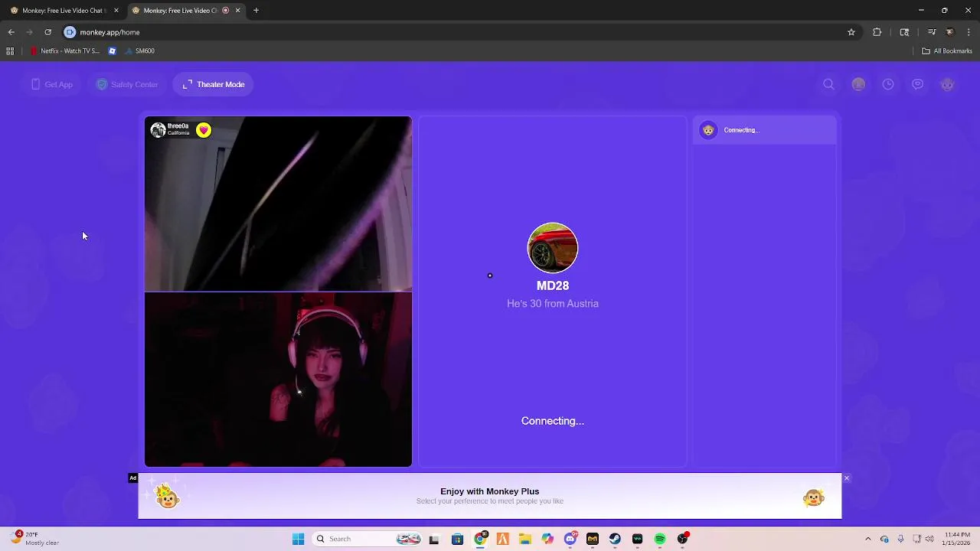Click the crowned monkey icon in the ad banner
The image size is (980, 551).
click(x=168, y=496)
